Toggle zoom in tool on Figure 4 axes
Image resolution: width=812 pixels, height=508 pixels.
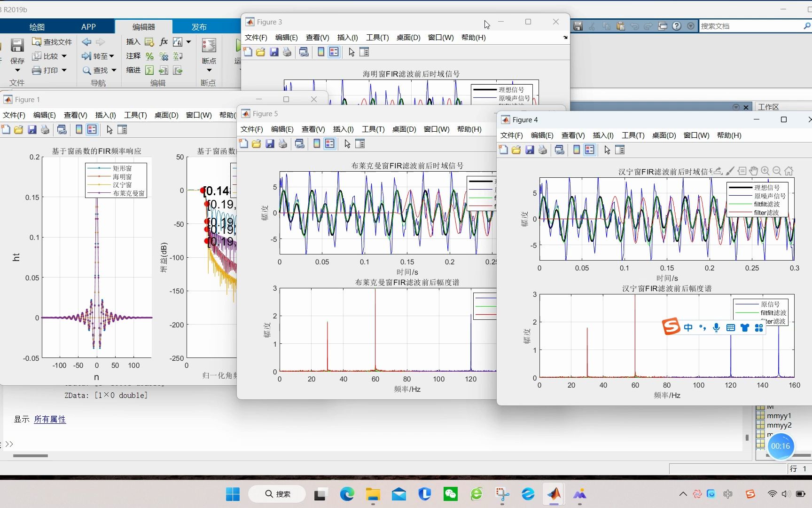click(765, 171)
